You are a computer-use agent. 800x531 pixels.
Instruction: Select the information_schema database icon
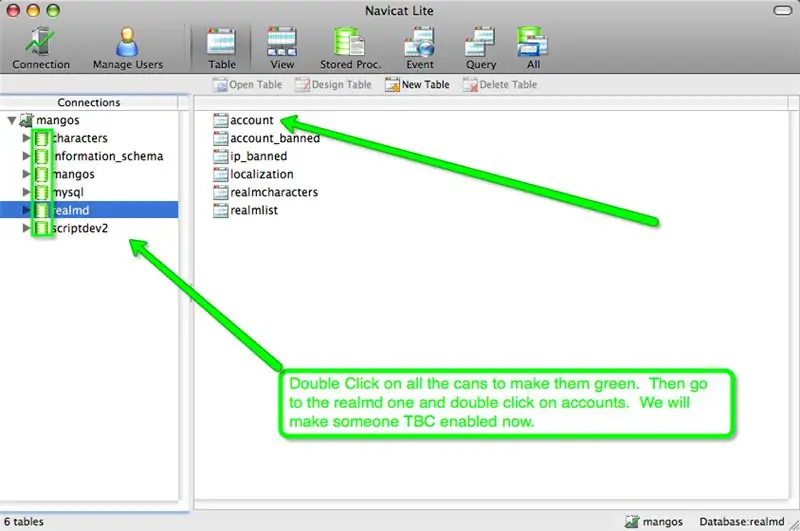[x=42, y=156]
